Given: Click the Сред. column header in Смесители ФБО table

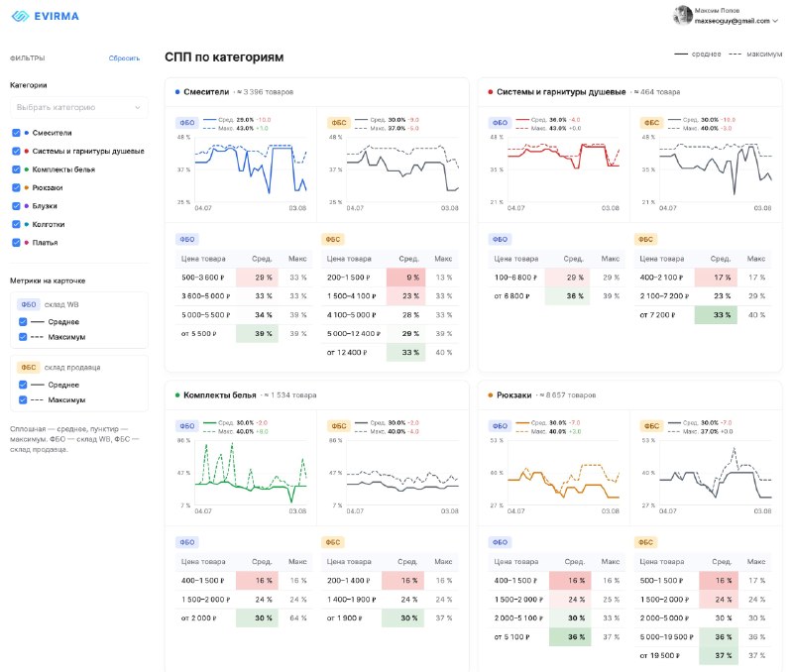Looking at the screenshot, I should [x=262, y=259].
